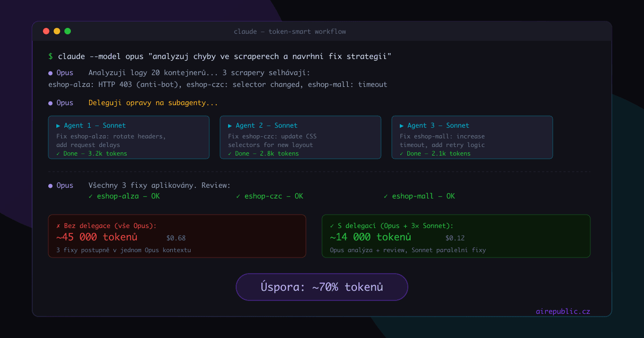Select the token-smart workflow title bar
Screen dimensions: 644x338
coord(290,31)
